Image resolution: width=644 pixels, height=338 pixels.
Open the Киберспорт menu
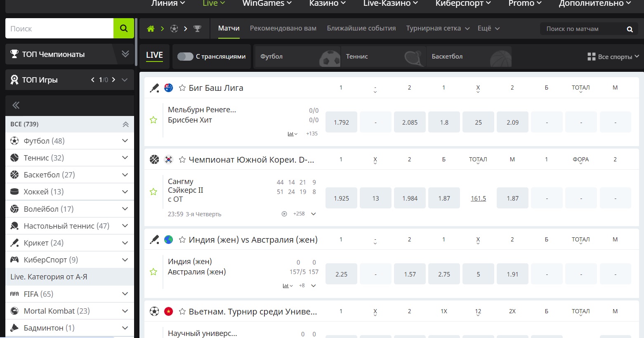point(463,3)
